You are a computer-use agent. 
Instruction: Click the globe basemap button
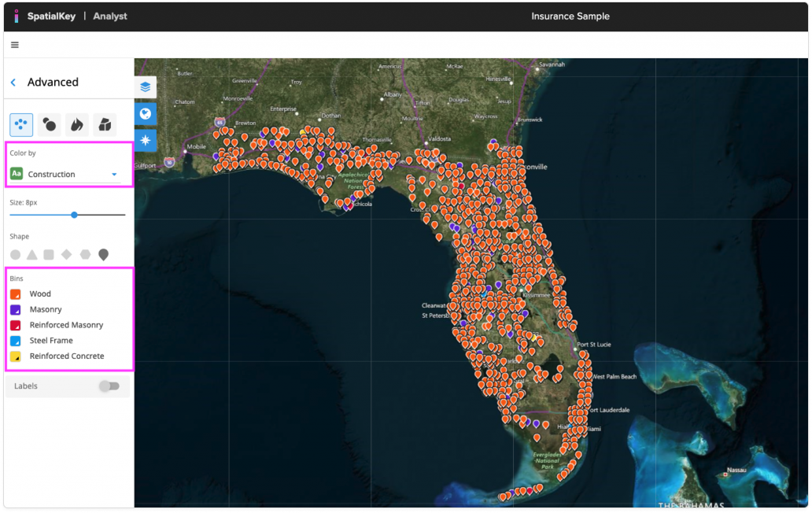point(146,113)
